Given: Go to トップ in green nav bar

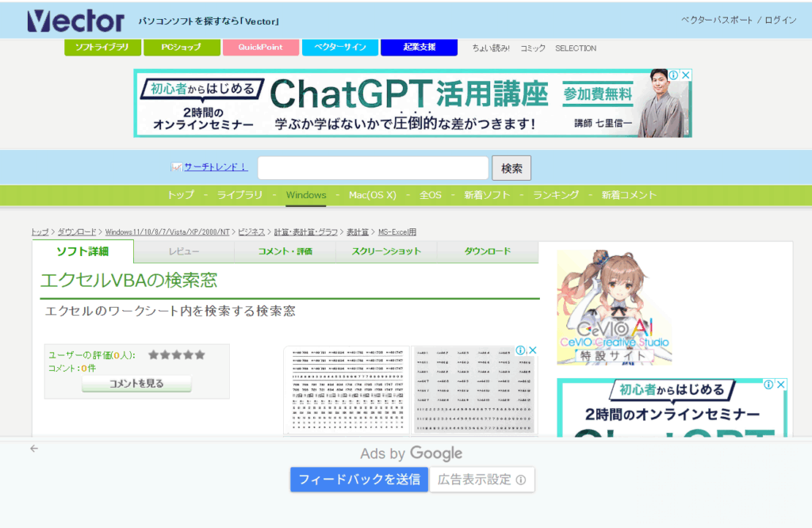Looking at the screenshot, I should (x=181, y=195).
